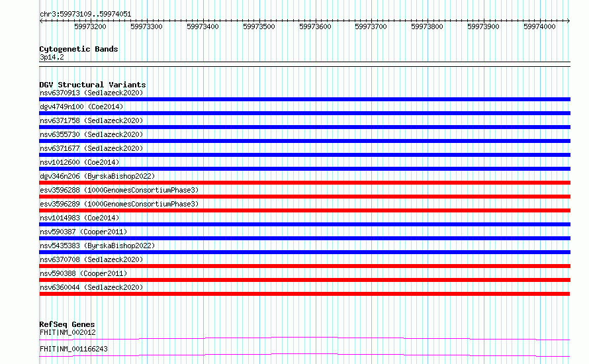
Task: Click the Cytogenetic Bands track title
Action: [x=79, y=49]
